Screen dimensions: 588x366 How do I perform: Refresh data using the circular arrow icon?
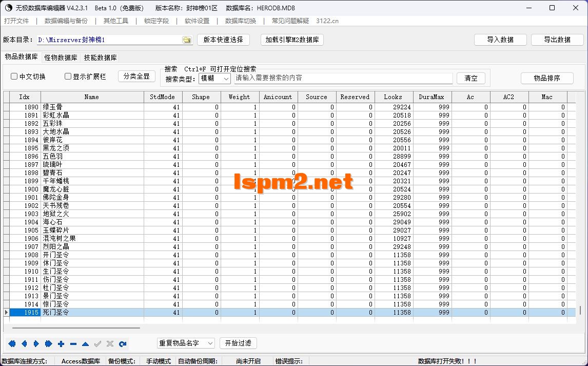coord(122,343)
